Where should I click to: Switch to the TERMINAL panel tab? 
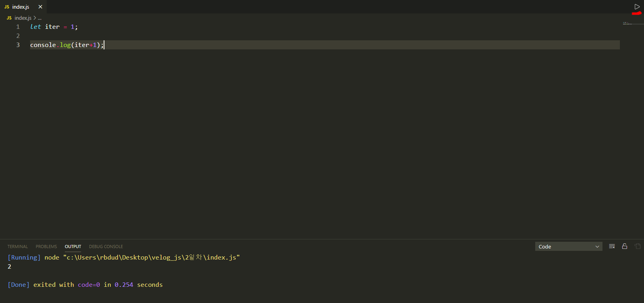pyautogui.click(x=17, y=247)
